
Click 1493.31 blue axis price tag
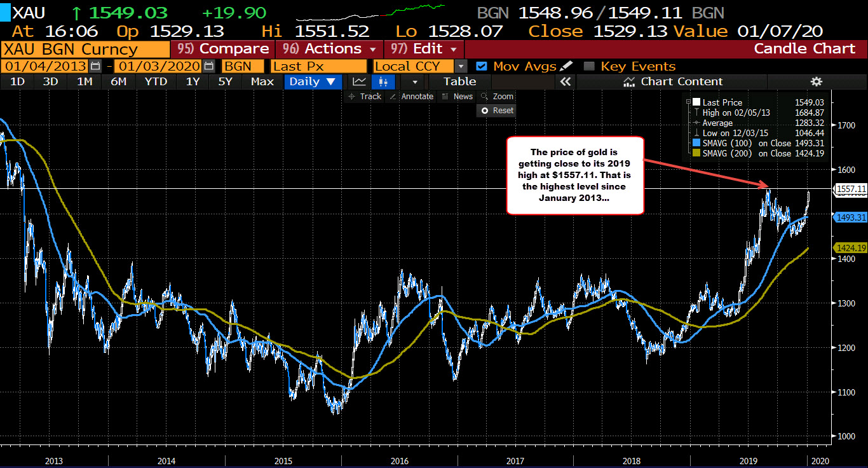point(850,217)
